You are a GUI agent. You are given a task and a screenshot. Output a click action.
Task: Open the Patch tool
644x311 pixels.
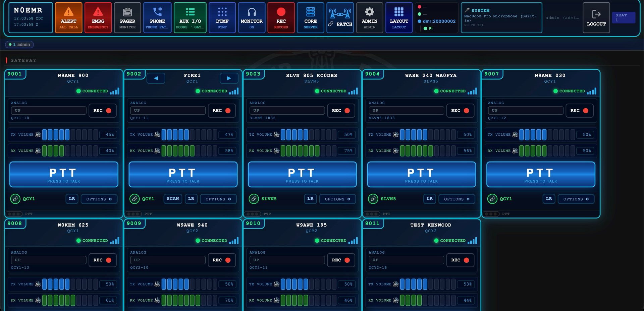[x=340, y=18]
